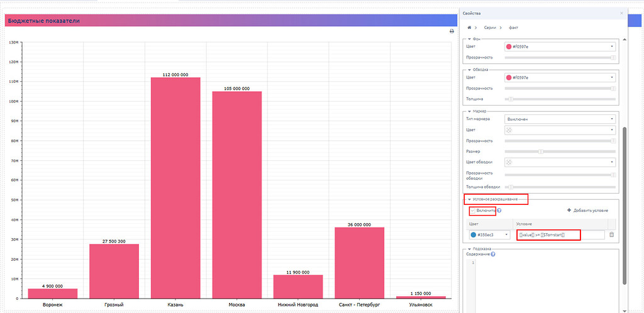Click the 4 900 000 value label
644x313 pixels.
(53, 286)
